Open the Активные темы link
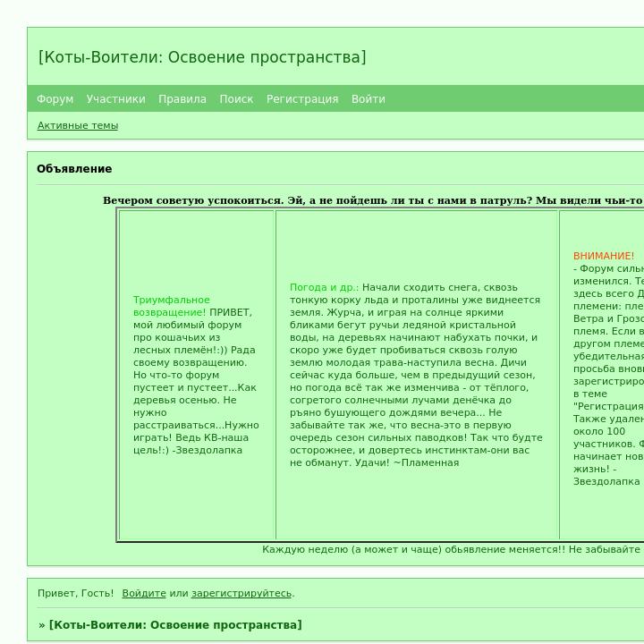Viewport: 644px width, 644px height. [78, 126]
